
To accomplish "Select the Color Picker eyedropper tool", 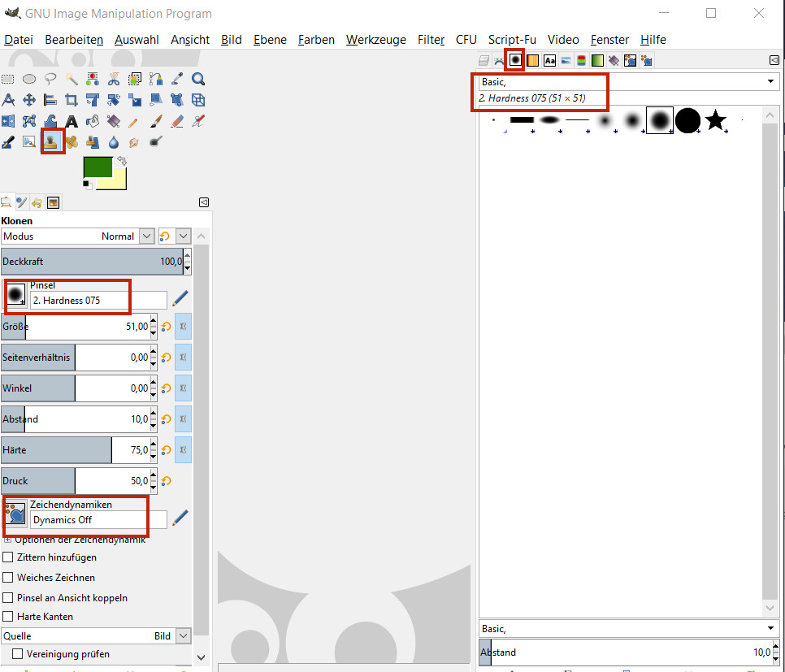I will pos(176,79).
